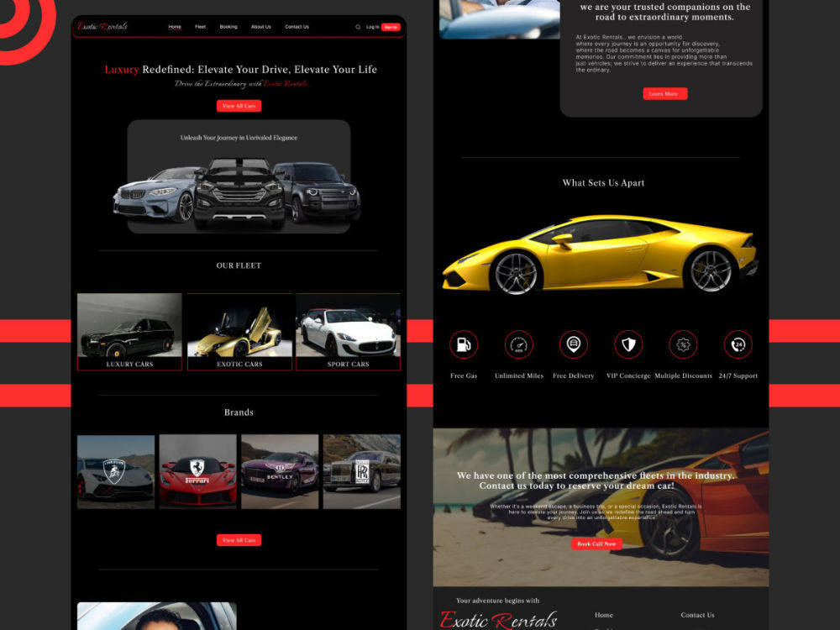
Task: Click the Free Delivery label
Action: coord(573,376)
